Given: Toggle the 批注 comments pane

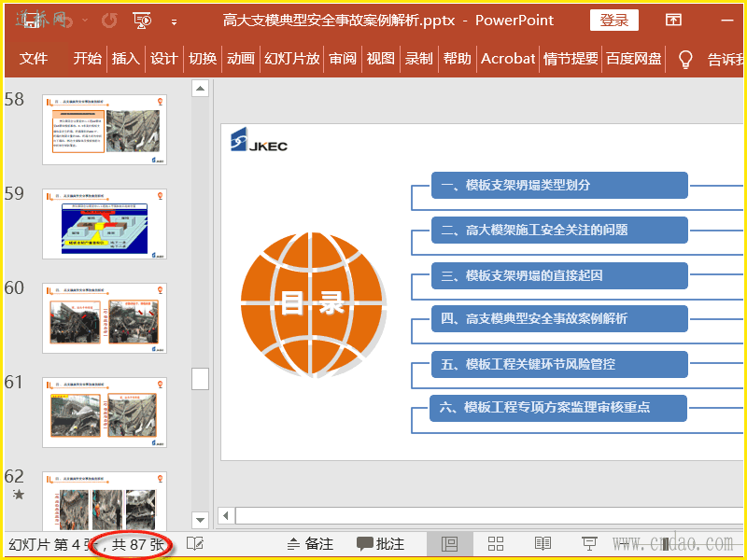Looking at the screenshot, I should point(380,544).
